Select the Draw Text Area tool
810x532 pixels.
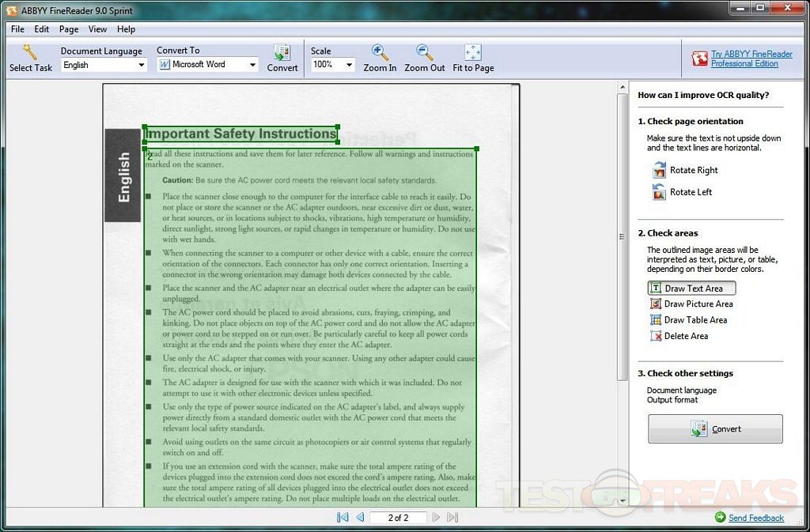pos(691,288)
